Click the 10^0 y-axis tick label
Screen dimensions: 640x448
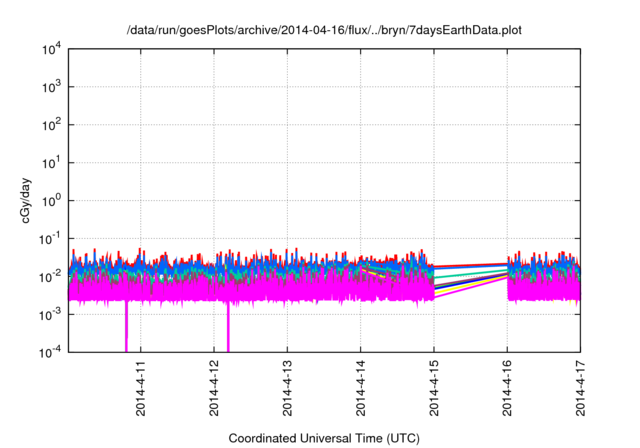click(x=52, y=200)
